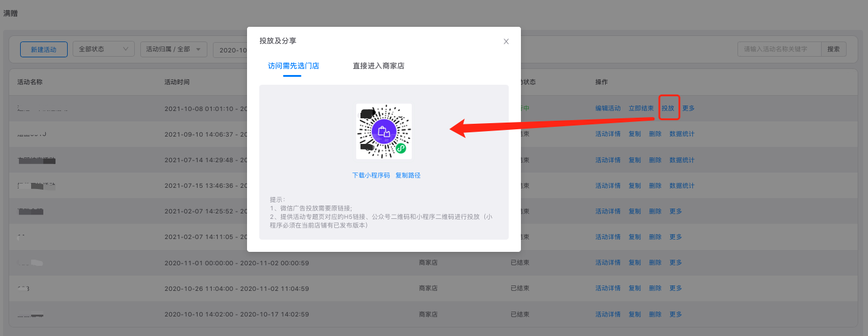The image size is (868, 336).
Task: Open 更多 for the 2021-02-07 14:25:52 activity
Action: click(x=676, y=211)
